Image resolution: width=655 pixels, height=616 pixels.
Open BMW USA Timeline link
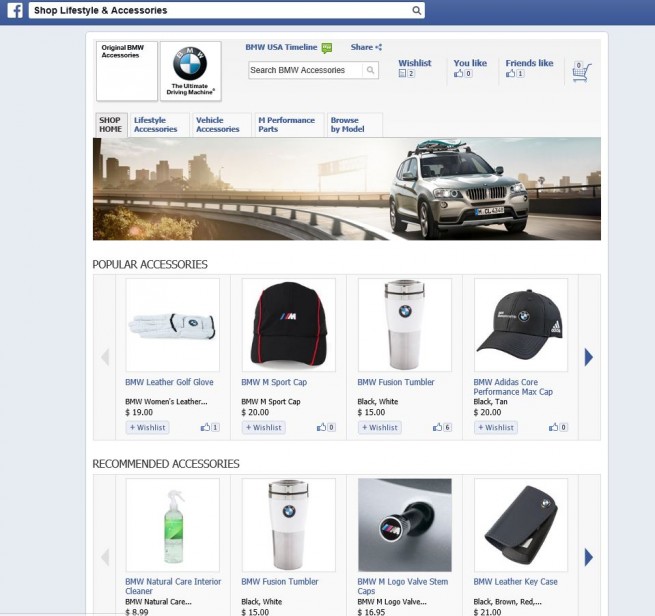281,47
